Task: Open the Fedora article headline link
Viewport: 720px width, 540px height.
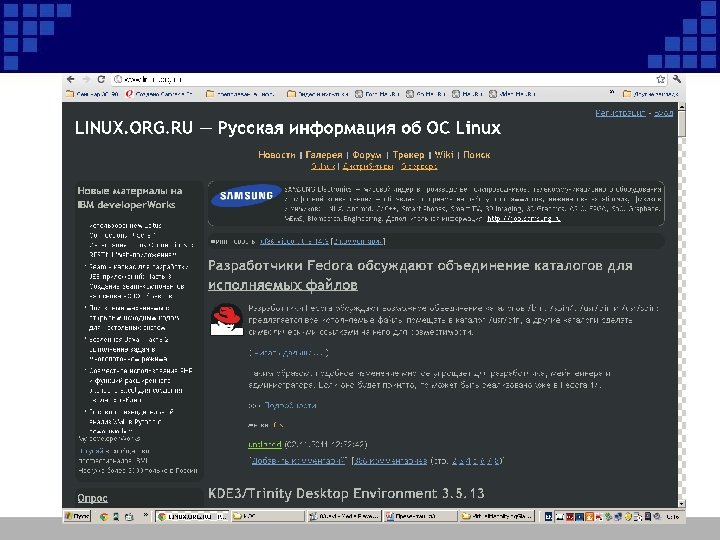Action: pos(420,275)
